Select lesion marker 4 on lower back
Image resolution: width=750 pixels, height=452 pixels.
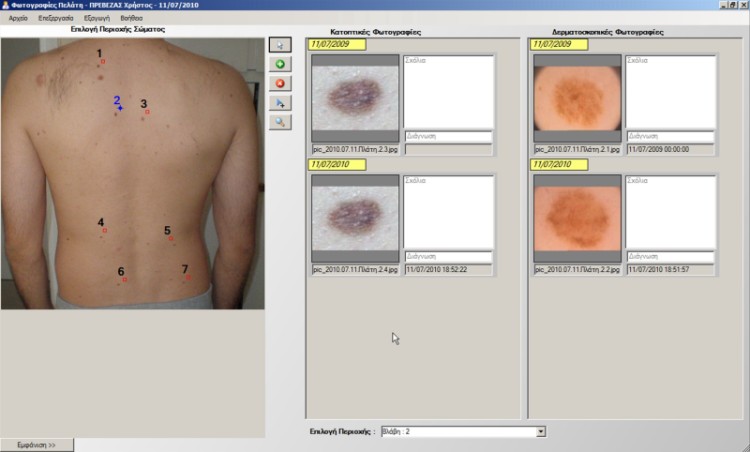click(103, 231)
